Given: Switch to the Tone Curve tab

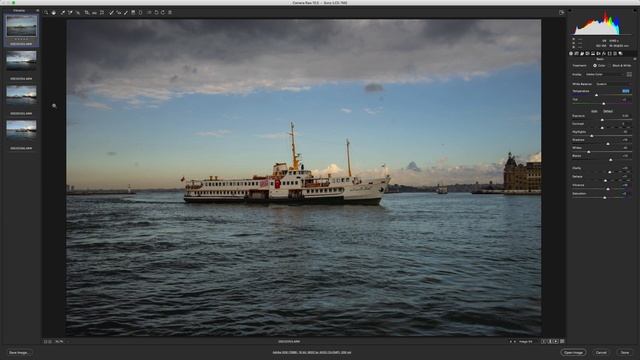Looking at the screenshot, I should tap(576, 53).
